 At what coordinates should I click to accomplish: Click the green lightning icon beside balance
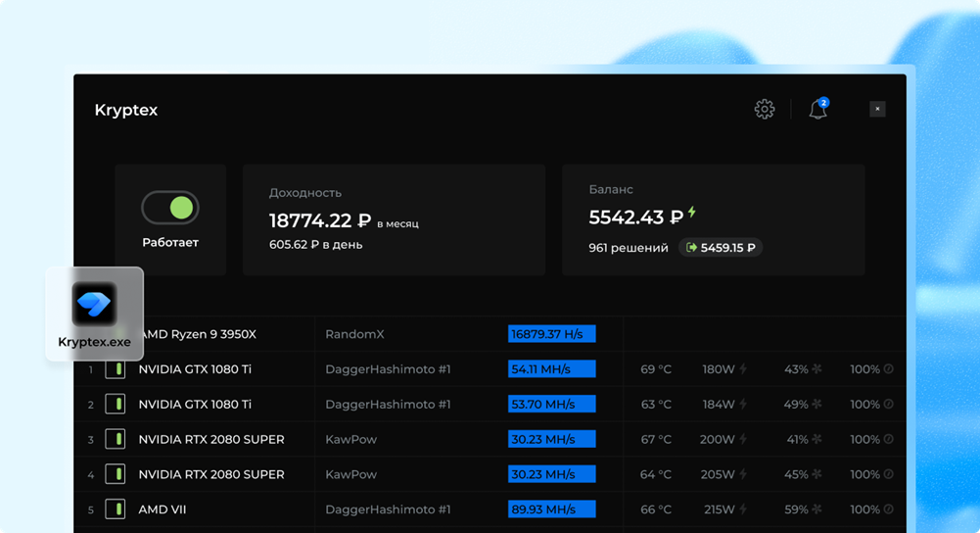click(692, 213)
